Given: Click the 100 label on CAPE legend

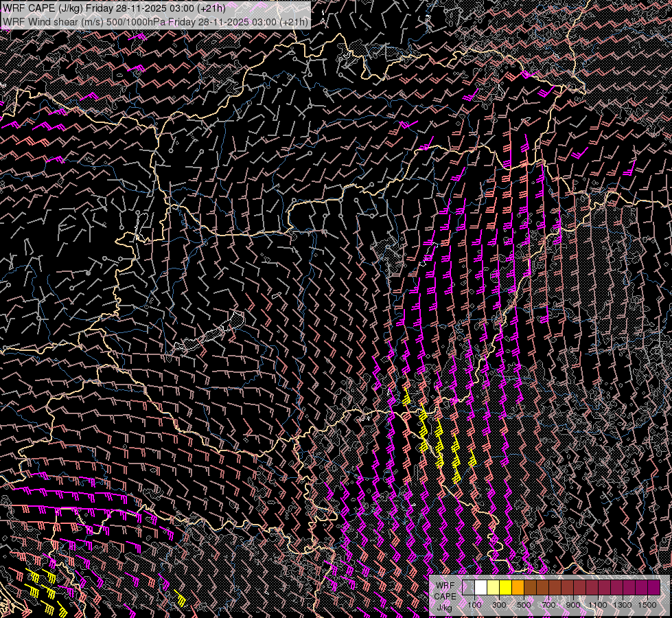Looking at the screenshot, I should (x=474, y=605).
